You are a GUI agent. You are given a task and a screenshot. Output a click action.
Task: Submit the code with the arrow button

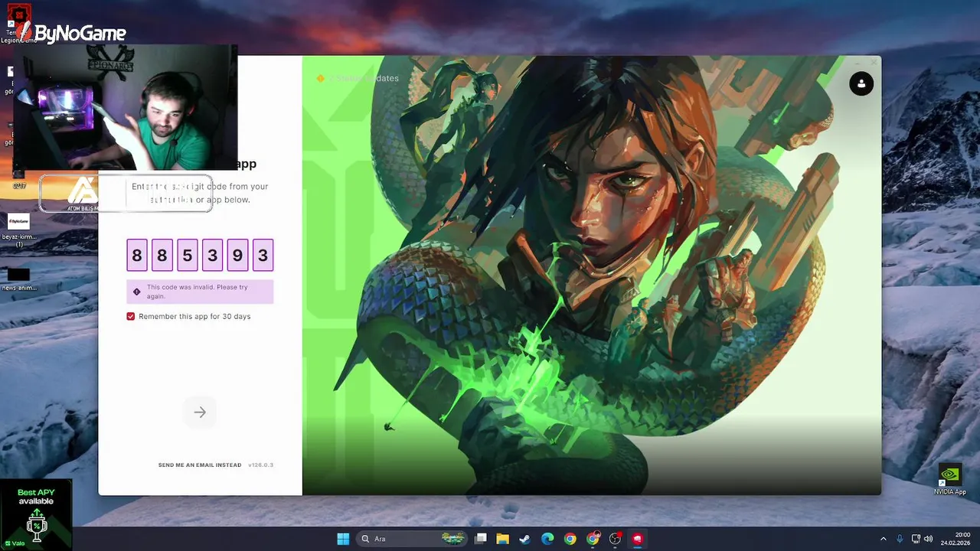[200, 412]
